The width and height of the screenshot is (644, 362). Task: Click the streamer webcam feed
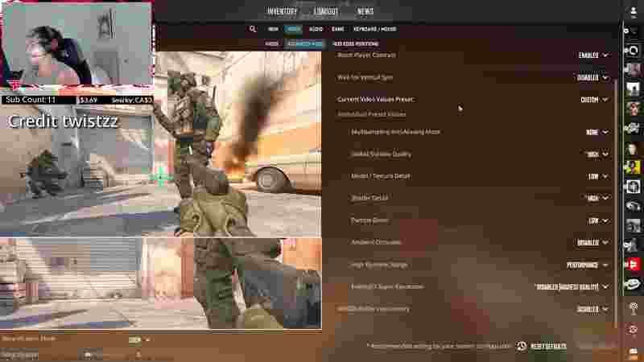coord(76,44)
